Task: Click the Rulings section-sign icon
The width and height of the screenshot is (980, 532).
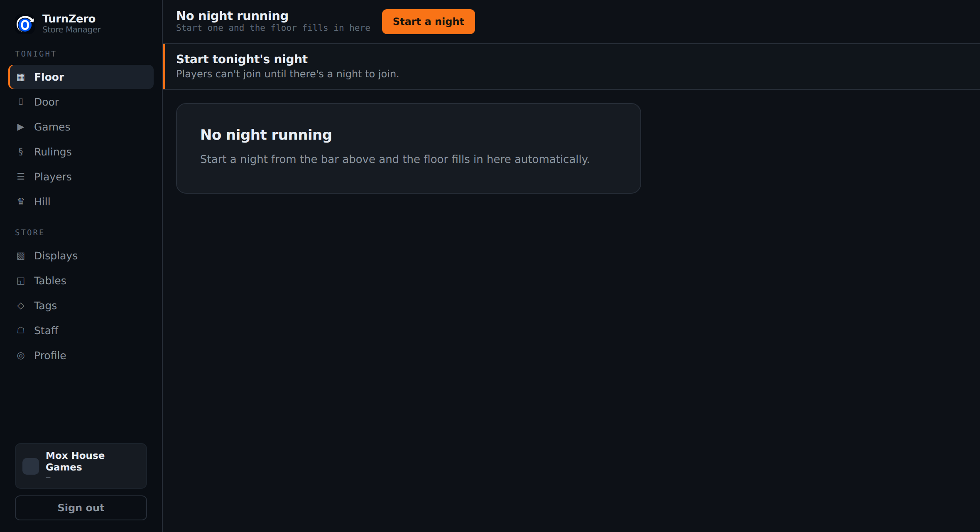Action: coord(21,152)
